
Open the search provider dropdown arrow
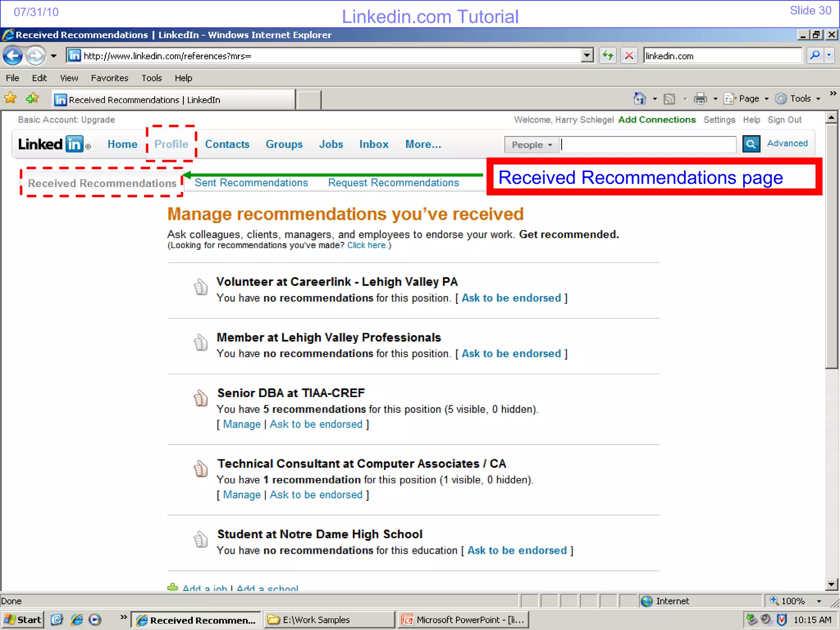[829, 55]
